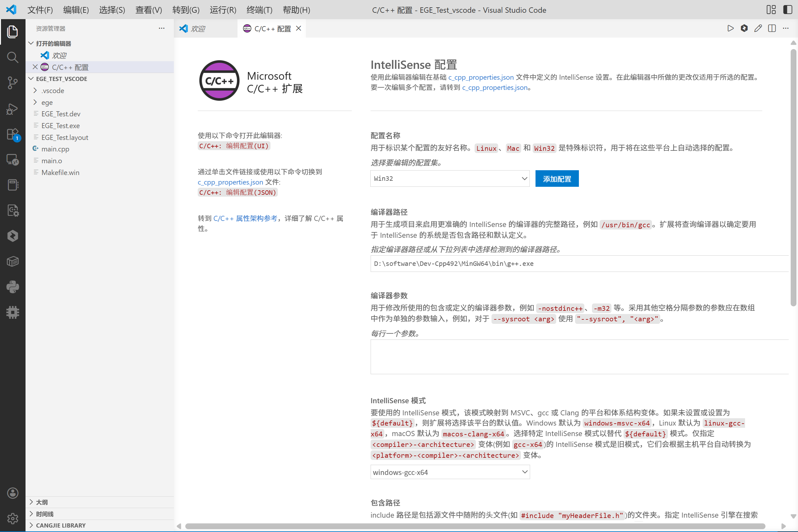Open the Manage gear icon
798x532 pixels.
click(x=12, y=518)
